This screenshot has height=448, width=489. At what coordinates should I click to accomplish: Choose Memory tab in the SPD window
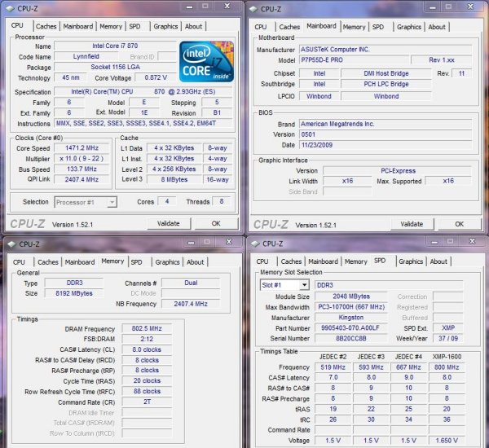pyautogui.click(x=356, y=261)
